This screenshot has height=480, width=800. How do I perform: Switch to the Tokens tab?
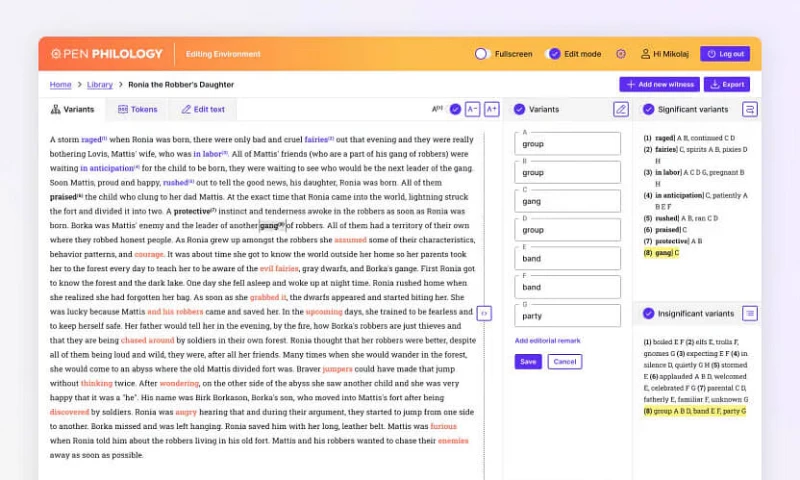tap(137, 109)
